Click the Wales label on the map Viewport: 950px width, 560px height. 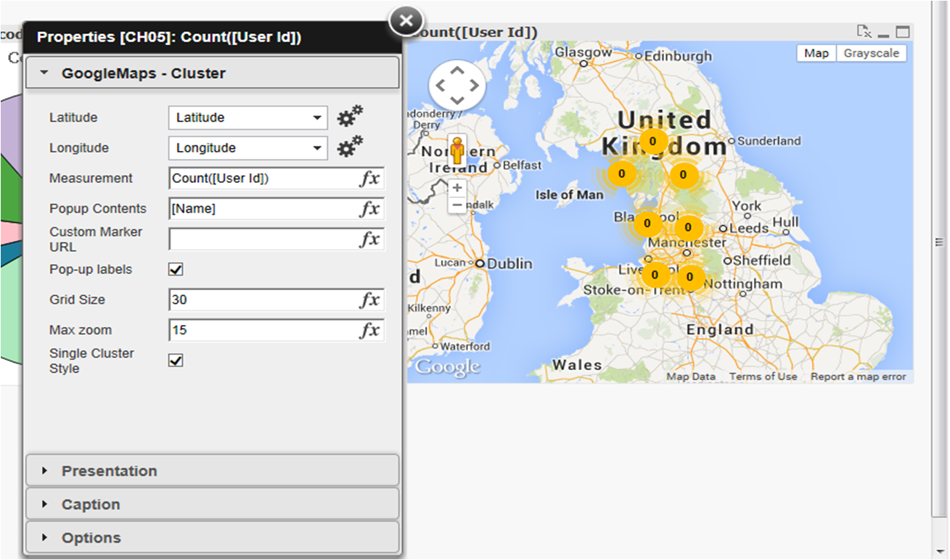click(x=577, y=364)
